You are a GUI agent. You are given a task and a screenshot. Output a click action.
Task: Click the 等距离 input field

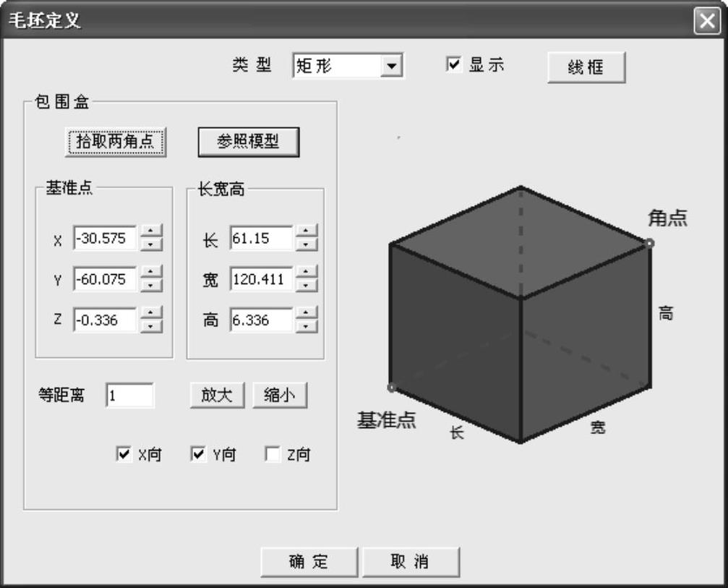coord(129,396)
